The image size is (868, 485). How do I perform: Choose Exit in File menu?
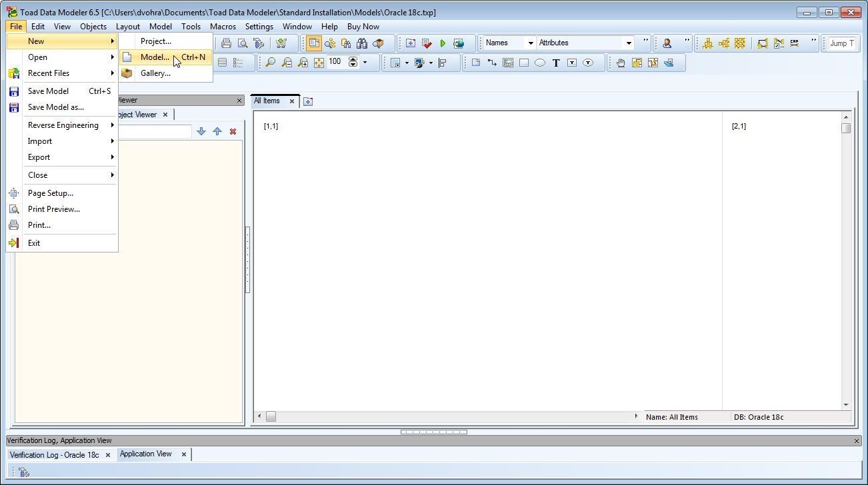click(62, 243)
